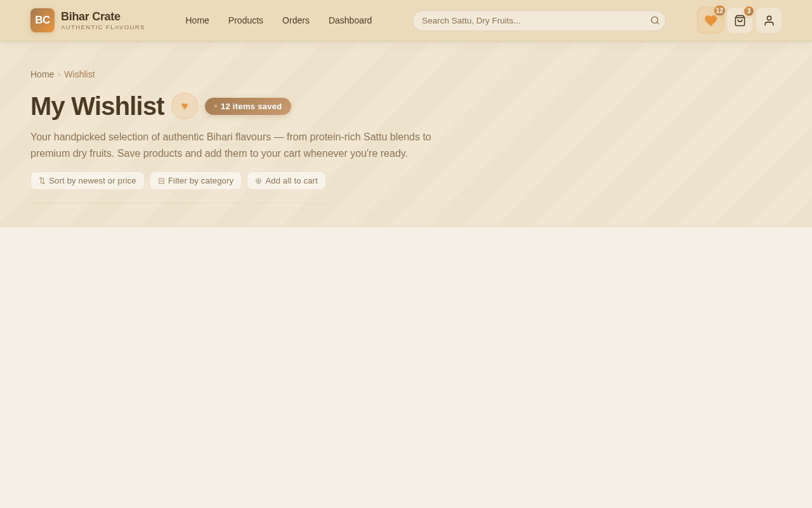Screen dimensions: 812x508
Task: Click the heart badge beside My Wishlist
Action: click(x=185, y=106)
